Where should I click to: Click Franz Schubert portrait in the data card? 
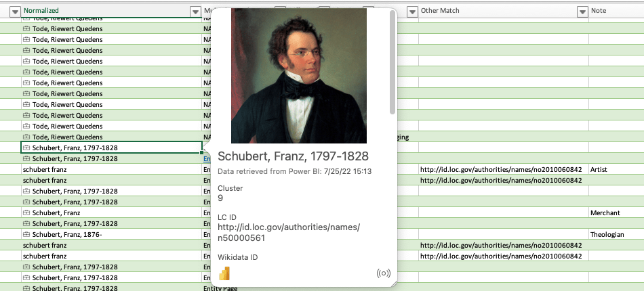click(x=299, y=75)
